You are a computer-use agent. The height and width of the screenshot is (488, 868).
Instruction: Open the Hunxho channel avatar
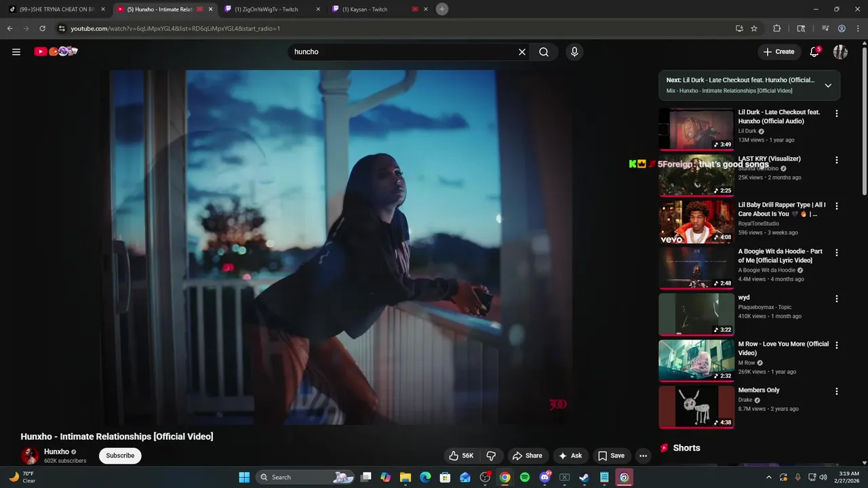click(30, 455)
